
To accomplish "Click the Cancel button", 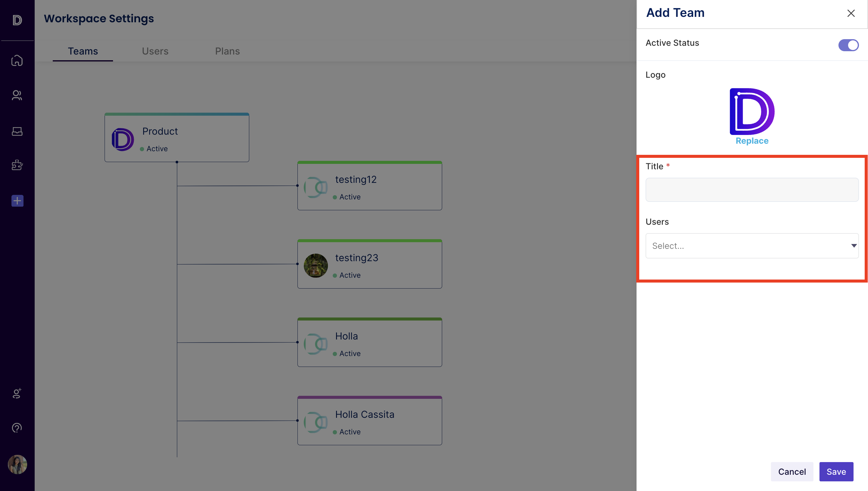I will [x=792, y=471].
